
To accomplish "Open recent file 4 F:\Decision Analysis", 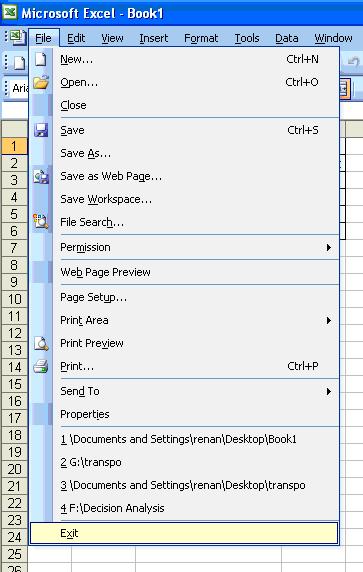I will point(185,508).
